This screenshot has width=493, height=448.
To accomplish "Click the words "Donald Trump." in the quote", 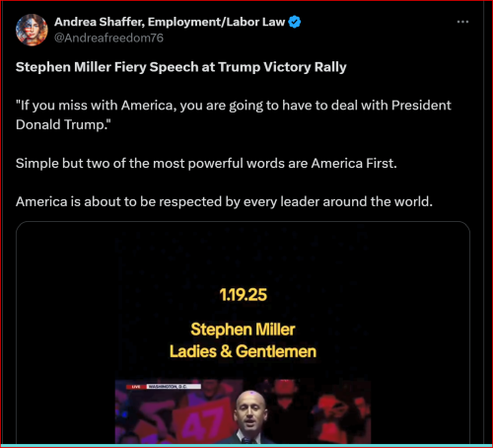I will click(x=63, y=125).
